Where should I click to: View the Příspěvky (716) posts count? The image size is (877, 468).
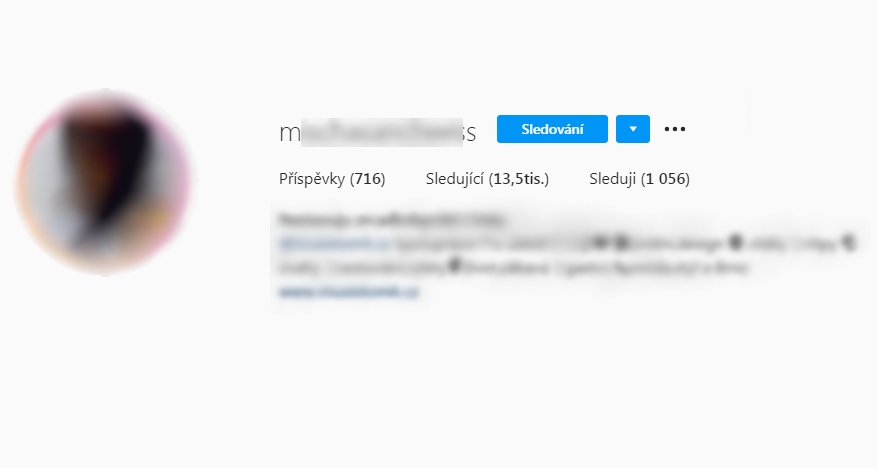(x=332, y=179)
